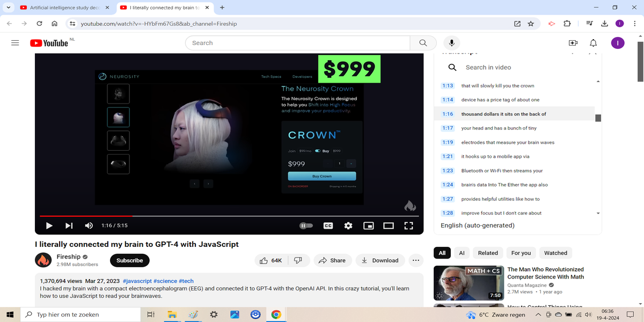The height and width of the screenshot is (322, 644).
Task: Go to the YouTube home logo
Action: (x=49, y=43)
